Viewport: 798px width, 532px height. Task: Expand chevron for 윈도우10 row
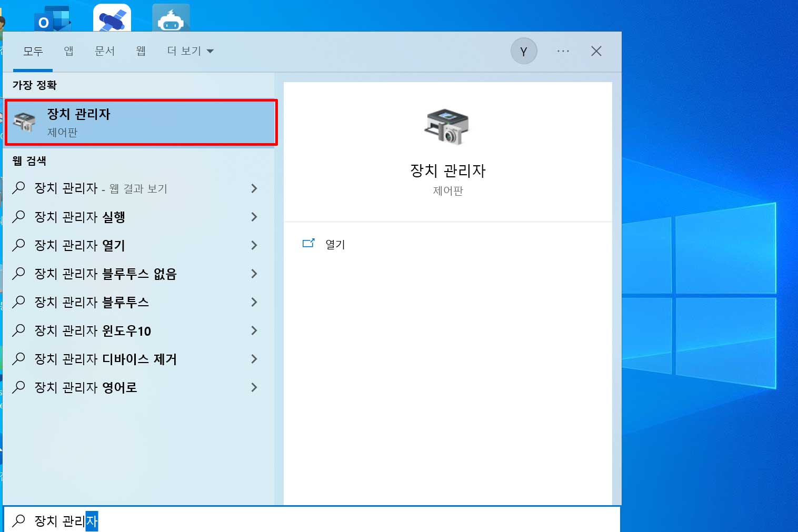[254, 330]
